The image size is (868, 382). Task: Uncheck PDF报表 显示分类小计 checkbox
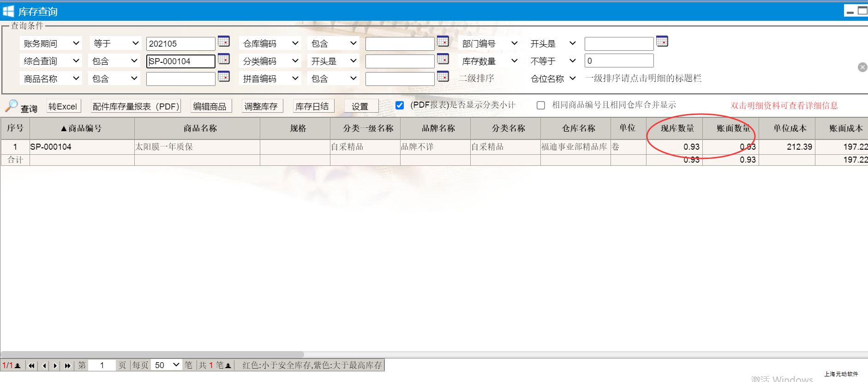pyautogui.click(x=400, y=105)
